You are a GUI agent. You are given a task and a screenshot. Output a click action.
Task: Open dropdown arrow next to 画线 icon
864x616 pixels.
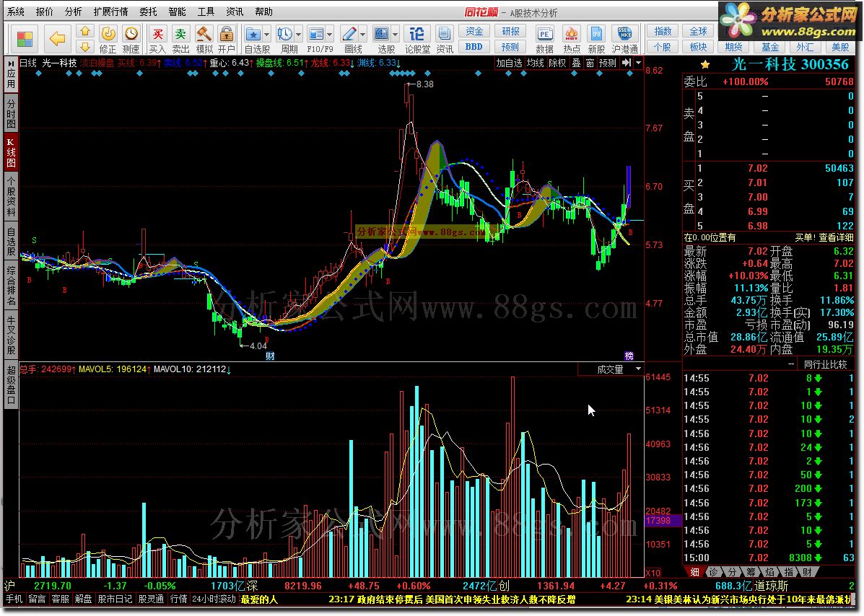pyautogui.click(x=362, y=35)
